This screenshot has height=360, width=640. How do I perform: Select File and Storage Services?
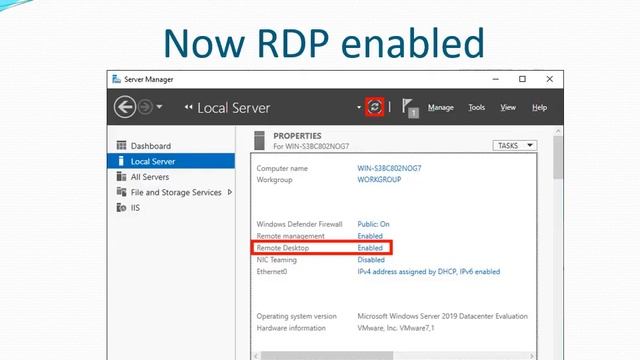(171, 192)
